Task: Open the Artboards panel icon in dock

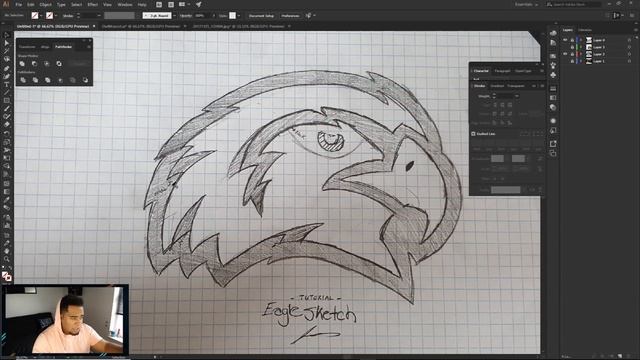Action: click(x=553, y=153)
